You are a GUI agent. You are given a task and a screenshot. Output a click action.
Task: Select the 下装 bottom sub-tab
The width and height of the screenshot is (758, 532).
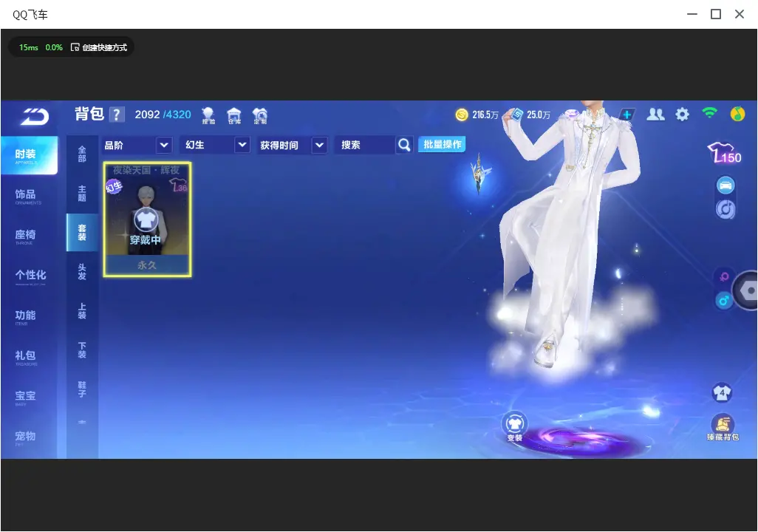[x=82, y=350]
